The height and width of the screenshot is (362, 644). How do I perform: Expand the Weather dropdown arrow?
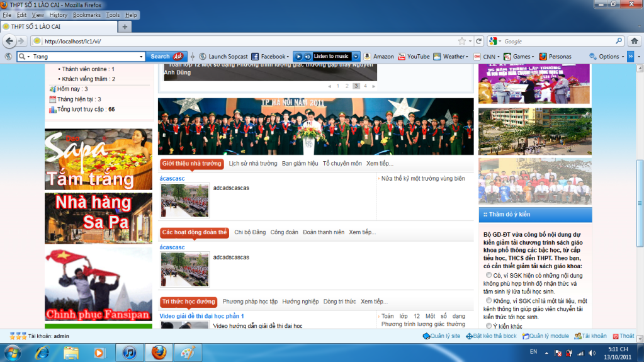[467, 57]
